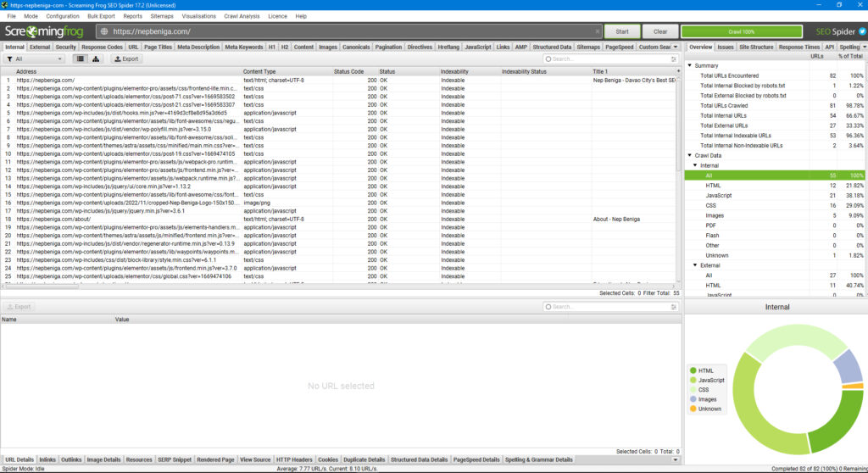Click the Clear button
This screenshot has height=473, width=868.
coord(659,31)
